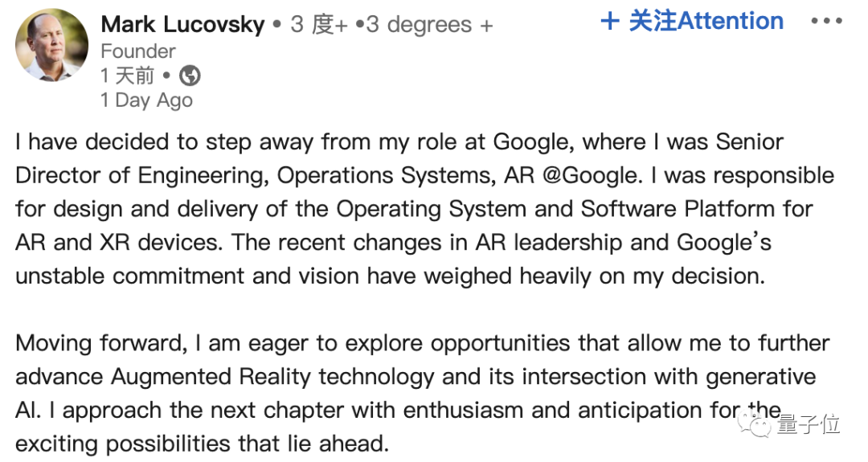The width and height of the screenshot is (868, 462).
Task: Click the 量子位 watermark text
Action: pos(809,423)
